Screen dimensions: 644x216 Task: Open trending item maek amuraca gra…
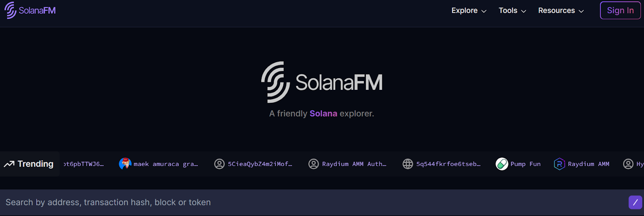166,164
